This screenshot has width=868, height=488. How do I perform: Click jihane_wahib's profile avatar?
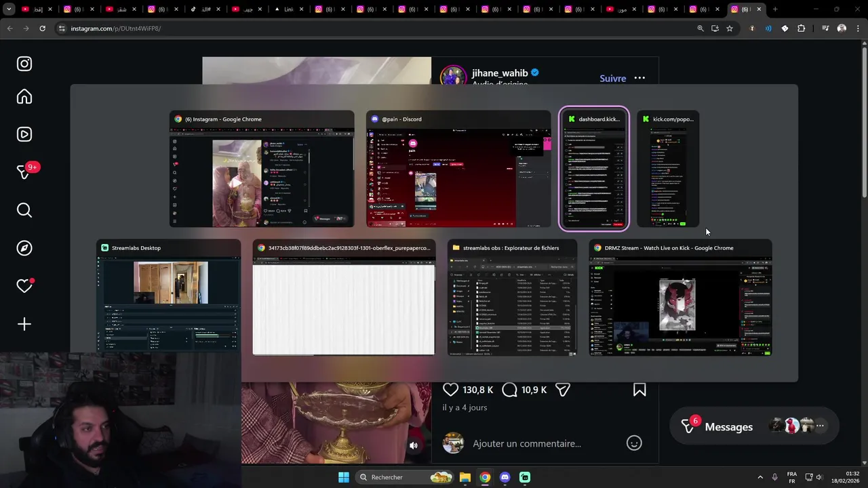453,77
